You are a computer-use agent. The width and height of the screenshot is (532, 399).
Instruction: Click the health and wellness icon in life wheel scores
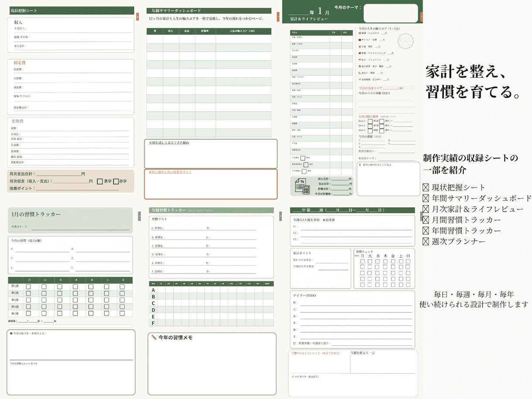pos(359,33)
